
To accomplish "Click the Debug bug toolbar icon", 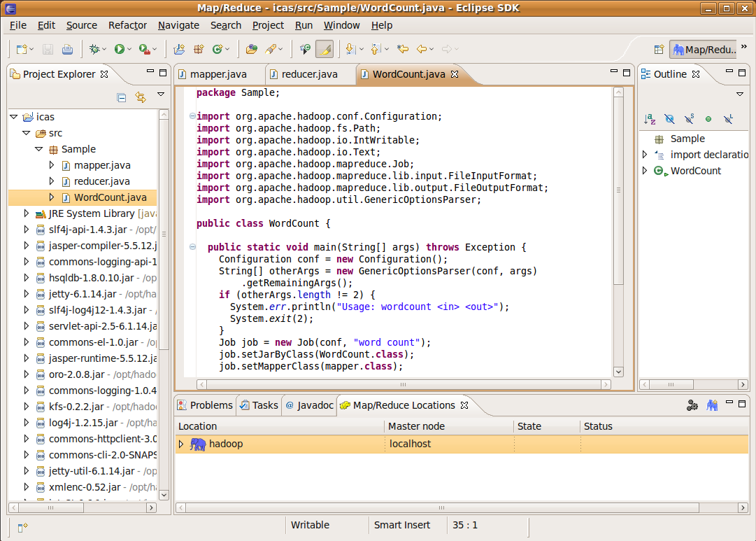I will 94,49.
